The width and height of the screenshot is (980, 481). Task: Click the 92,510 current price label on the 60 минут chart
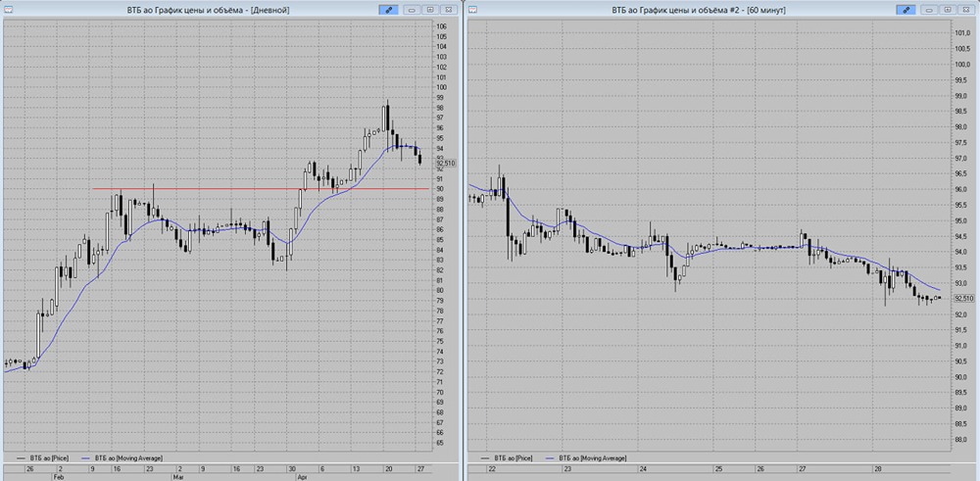point(964,299)
